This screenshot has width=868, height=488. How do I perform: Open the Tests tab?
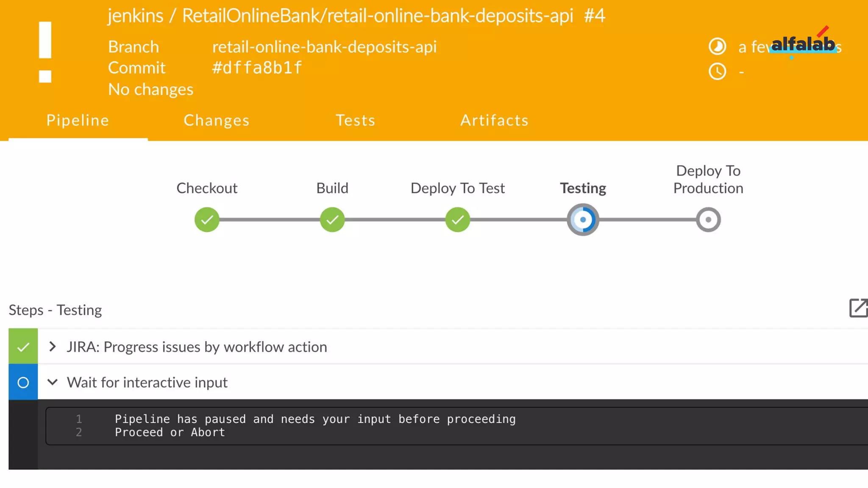pyautogui.click(x=355, y=120)
